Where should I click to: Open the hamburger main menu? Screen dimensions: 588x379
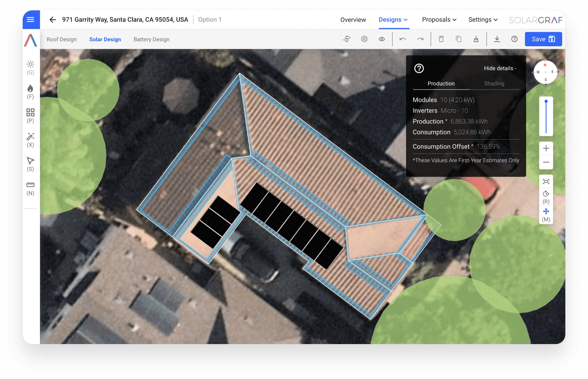coord(31,20)
